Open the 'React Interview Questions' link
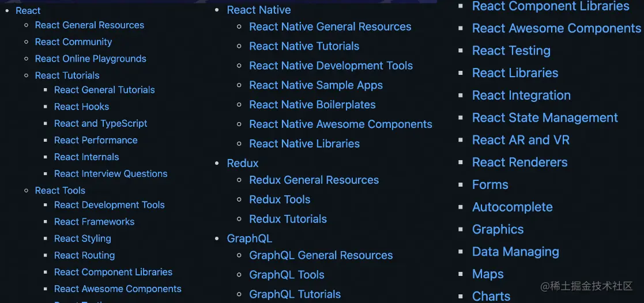 click(111, 173)
